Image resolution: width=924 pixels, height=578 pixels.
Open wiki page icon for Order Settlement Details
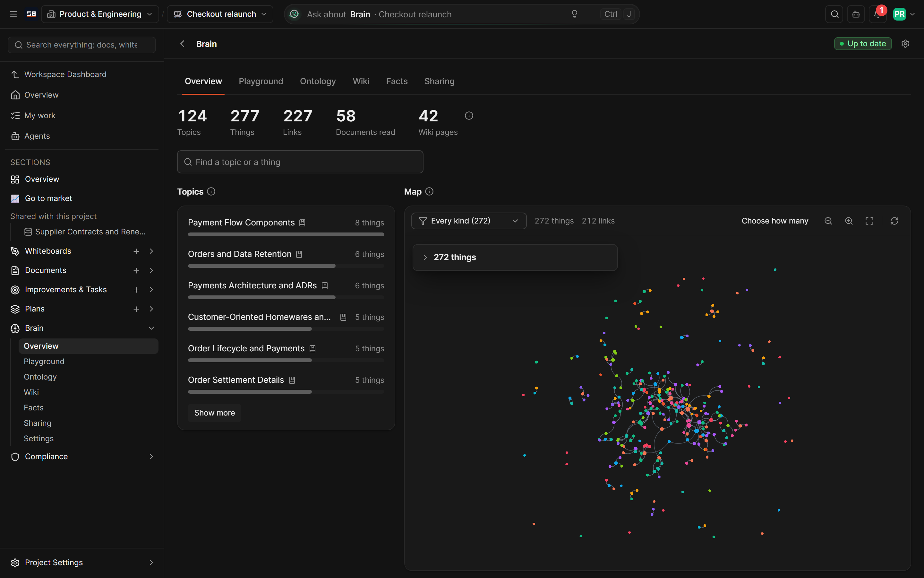coord(292,380)
